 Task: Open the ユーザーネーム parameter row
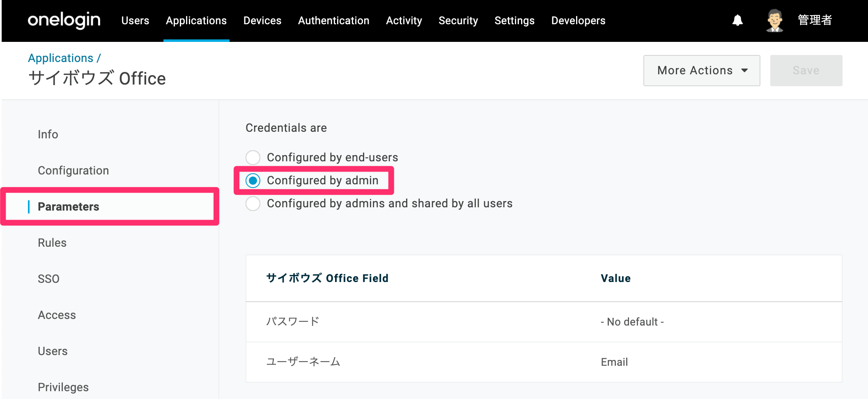click(544, 362)
